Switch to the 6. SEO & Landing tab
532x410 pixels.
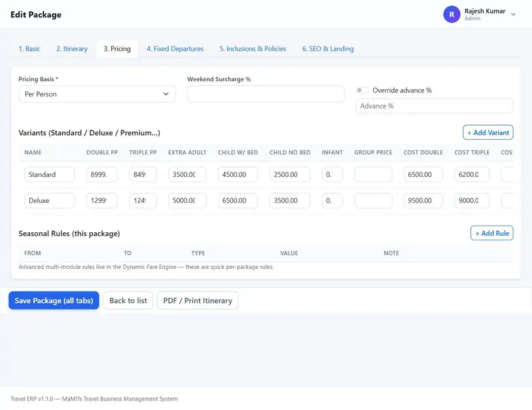point(328,49)
